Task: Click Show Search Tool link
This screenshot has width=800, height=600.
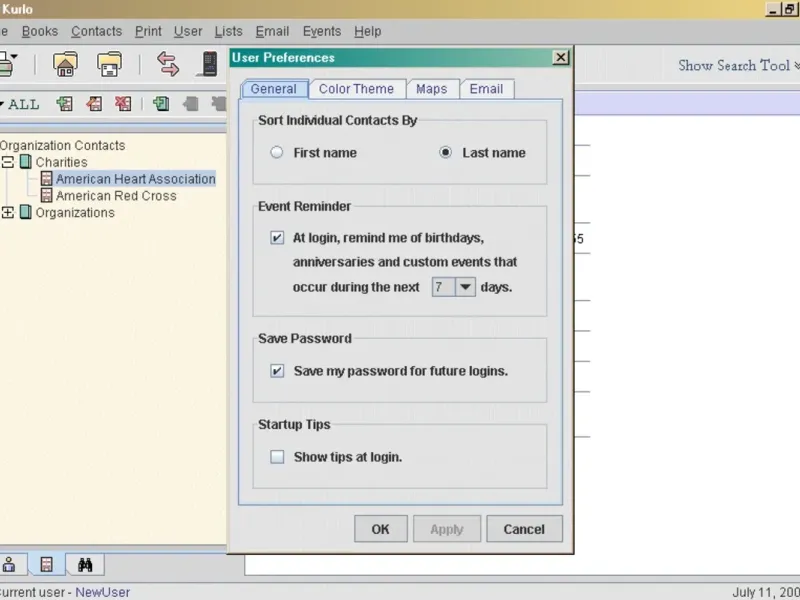Action: click(x=738, y=65)
